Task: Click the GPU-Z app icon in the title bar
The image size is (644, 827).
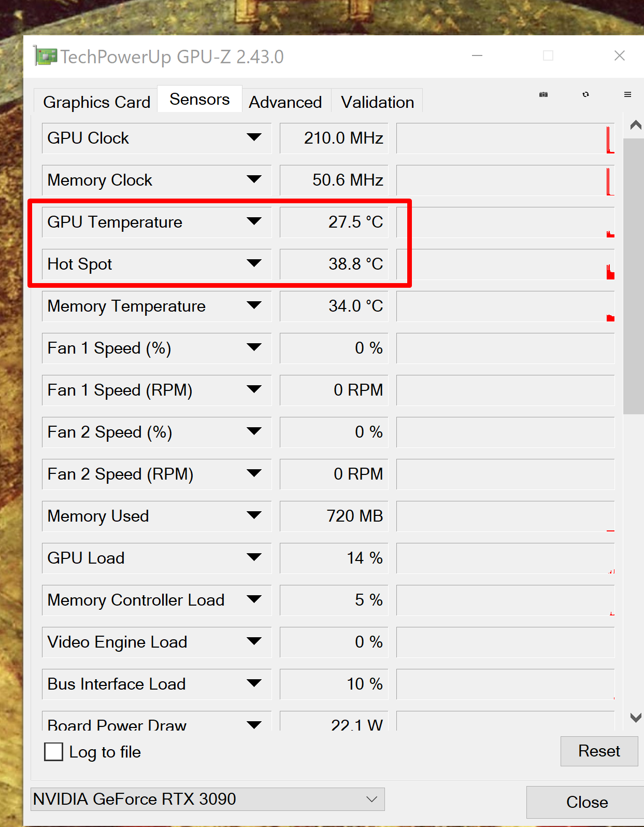Action: click(45, 56)
